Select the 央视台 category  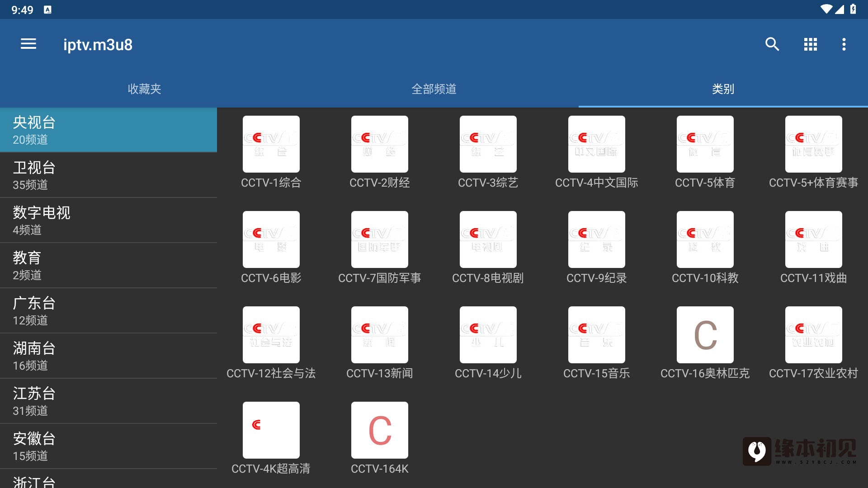[108, 130]
